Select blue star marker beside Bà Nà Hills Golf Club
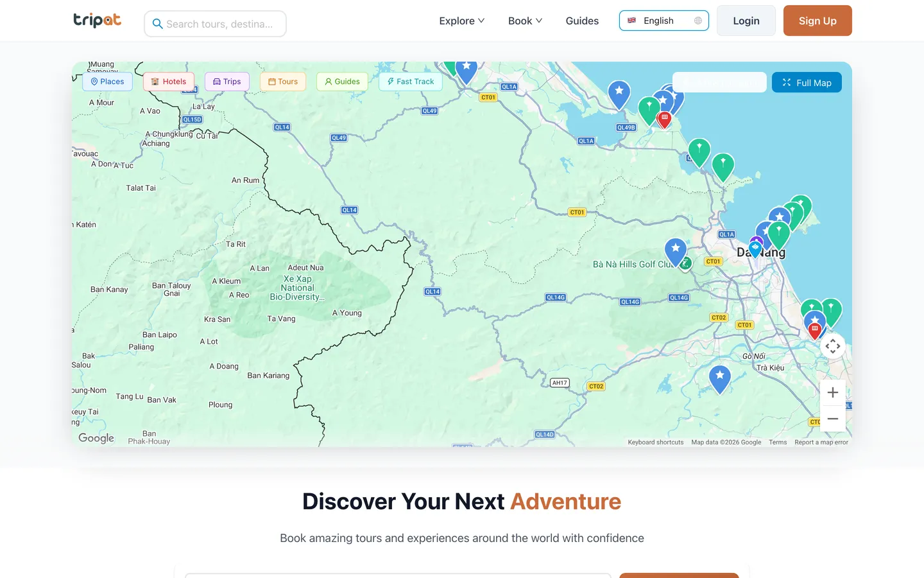 pos(675,251)
